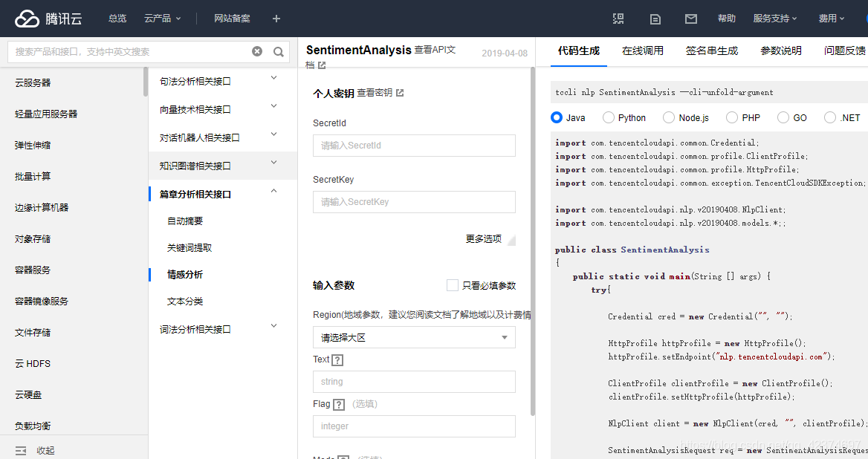Click the magnifier search icon
This screenshot has height=459, width=868.
click(x=279, y=52)
